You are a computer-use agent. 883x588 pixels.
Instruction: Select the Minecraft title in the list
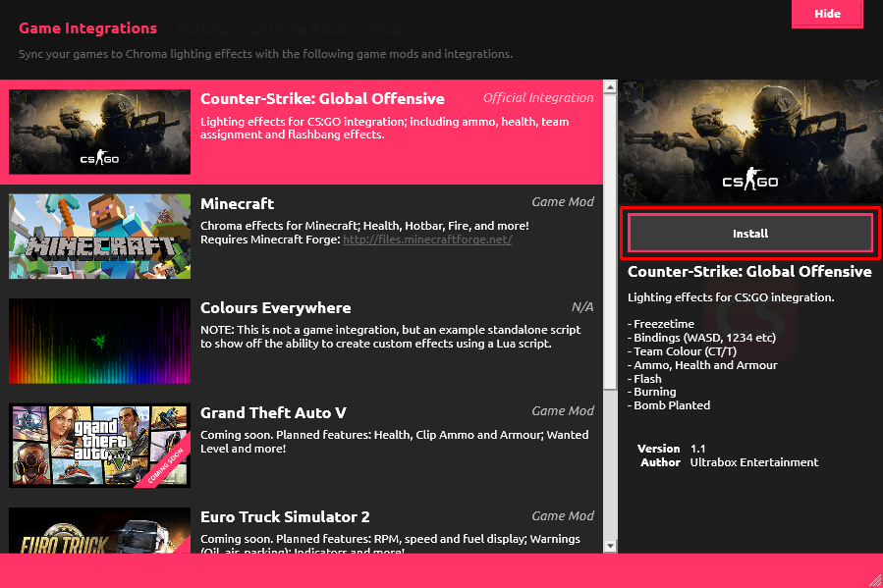237,203
